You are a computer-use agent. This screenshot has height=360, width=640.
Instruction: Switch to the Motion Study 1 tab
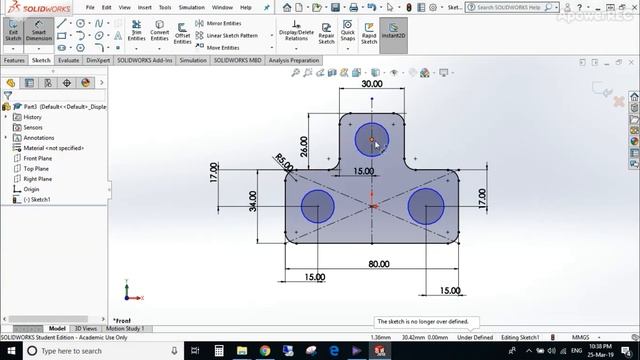[125, 328]
